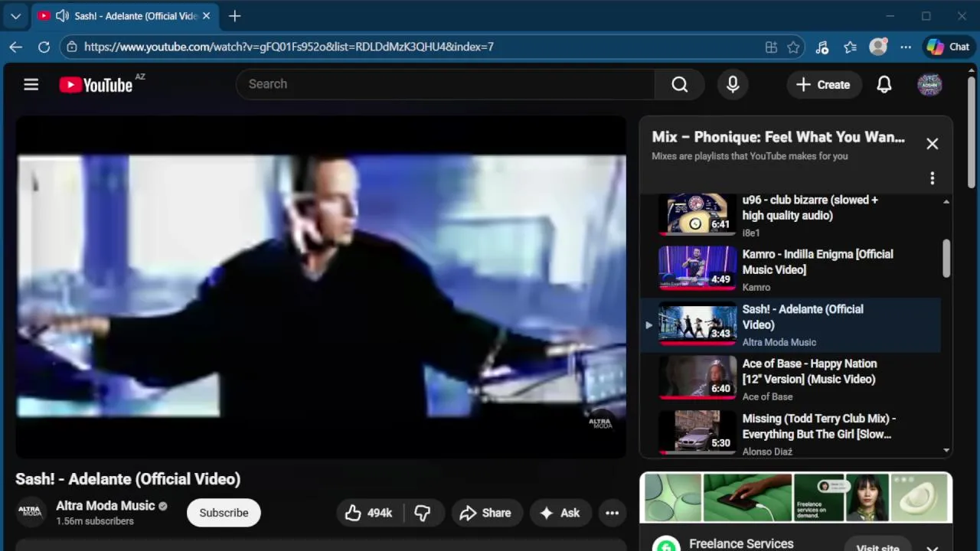
Task: Open the tab actions dropdown
Action: point(15,15)
